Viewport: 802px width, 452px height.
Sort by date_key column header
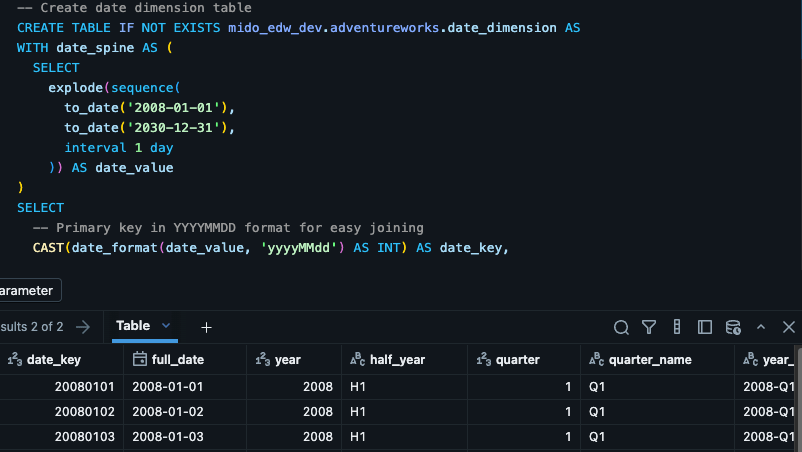coord(54,360)
